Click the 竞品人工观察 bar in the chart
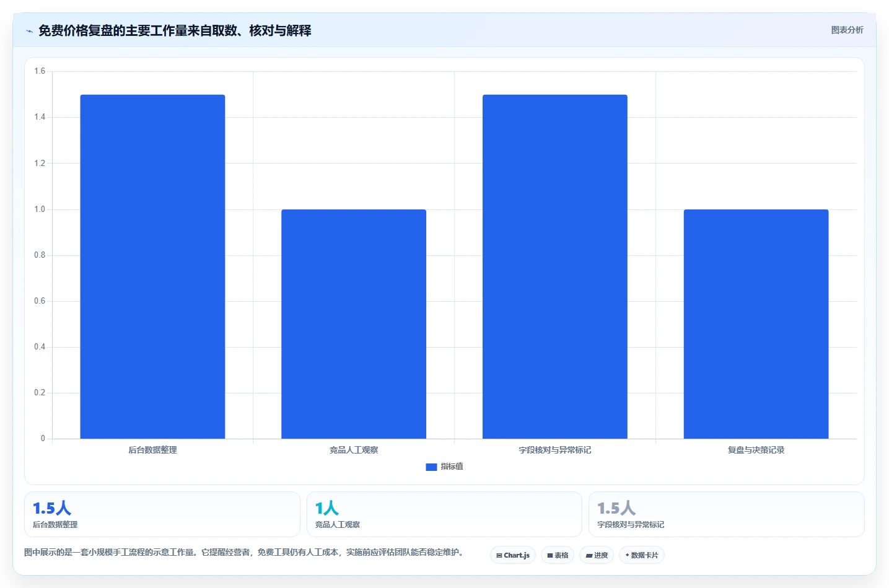Viewport: 889px width, 588px height. (x=354, y=324)
